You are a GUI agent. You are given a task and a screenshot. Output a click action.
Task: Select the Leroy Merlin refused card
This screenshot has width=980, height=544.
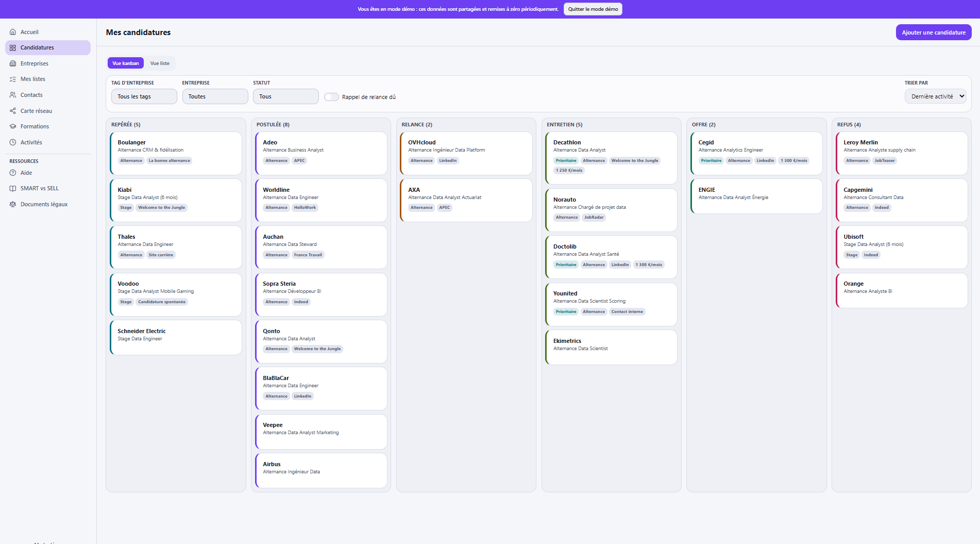click(x=902, y=153)
